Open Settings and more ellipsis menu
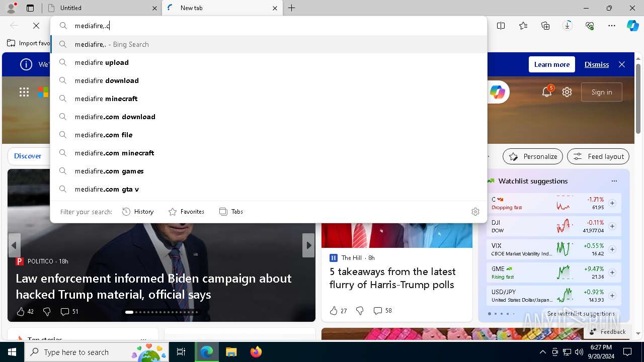 [612, 26]
